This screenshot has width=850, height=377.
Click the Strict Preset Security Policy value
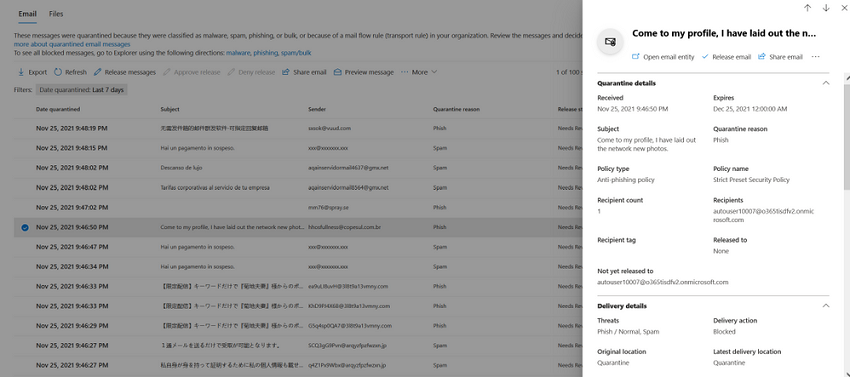751,180
